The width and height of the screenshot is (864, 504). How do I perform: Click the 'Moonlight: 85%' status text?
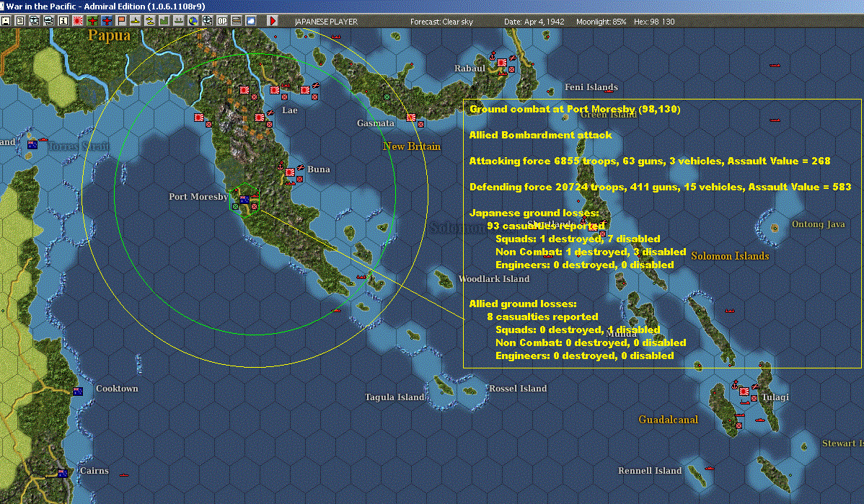[x=601, y=22]
